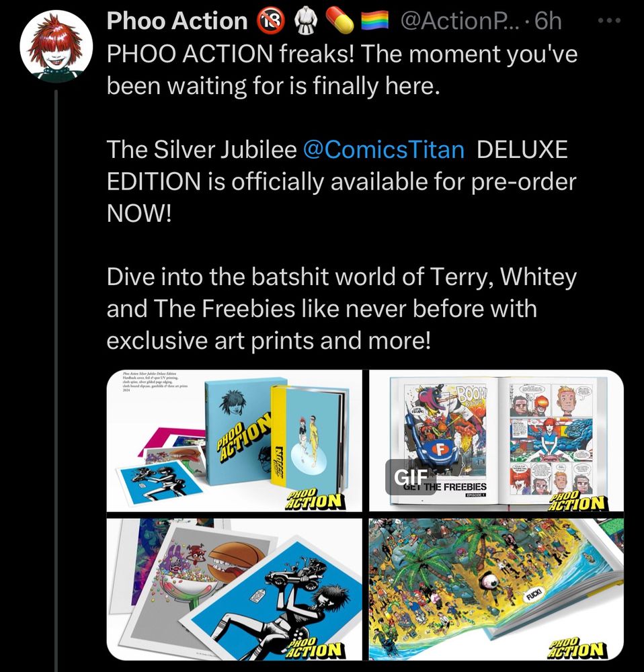The width and height of the screenshot is (644, 672).
Task: Play the Get The Freebies GIF
Action: [x=497, y=441]
